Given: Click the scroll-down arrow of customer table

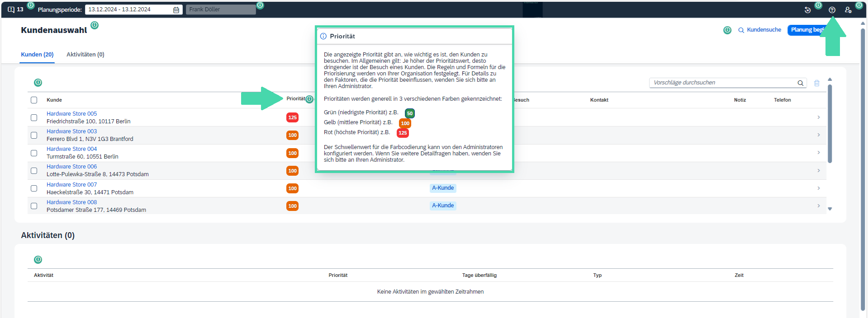Looking at the screenshot, I should 830,209.
